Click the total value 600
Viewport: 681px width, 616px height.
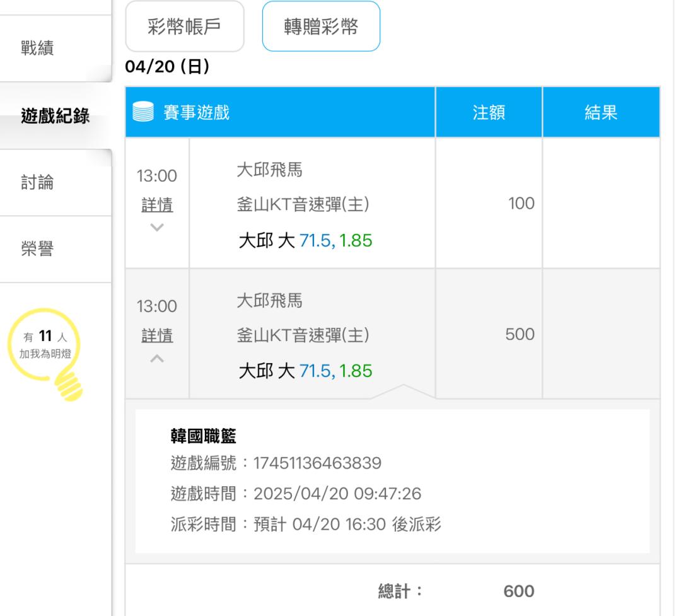[519, 591]
